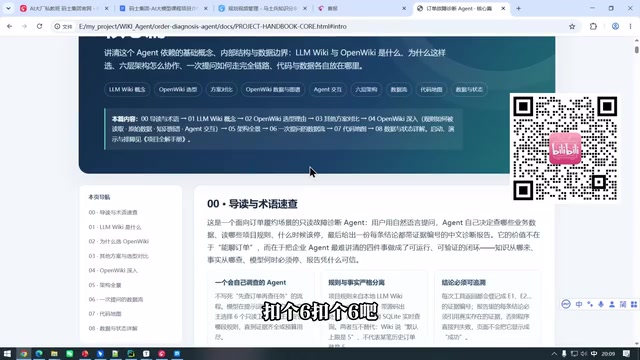Show hidden system tray icons chevron
The height and width of the screenshot is (360, 640).
pos(554,353)
